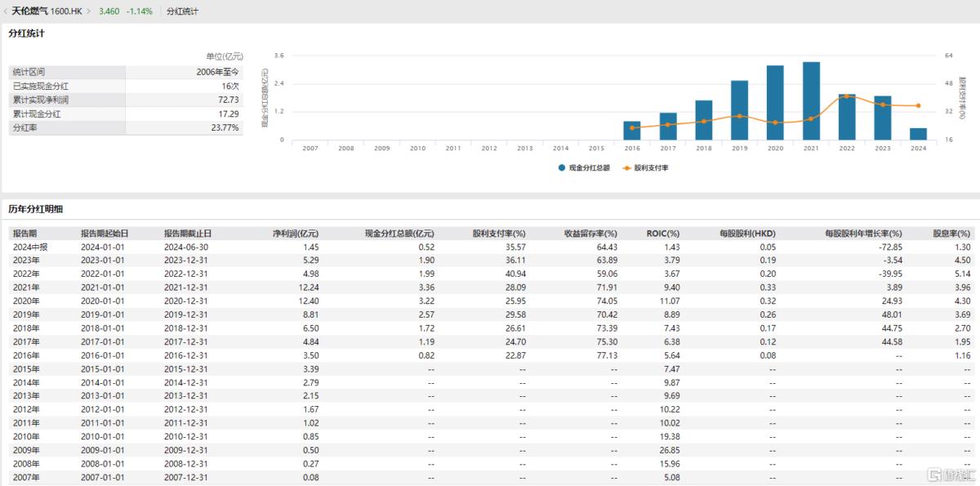
Task: Click the previous stock left arrow
Action: (5, 11)
